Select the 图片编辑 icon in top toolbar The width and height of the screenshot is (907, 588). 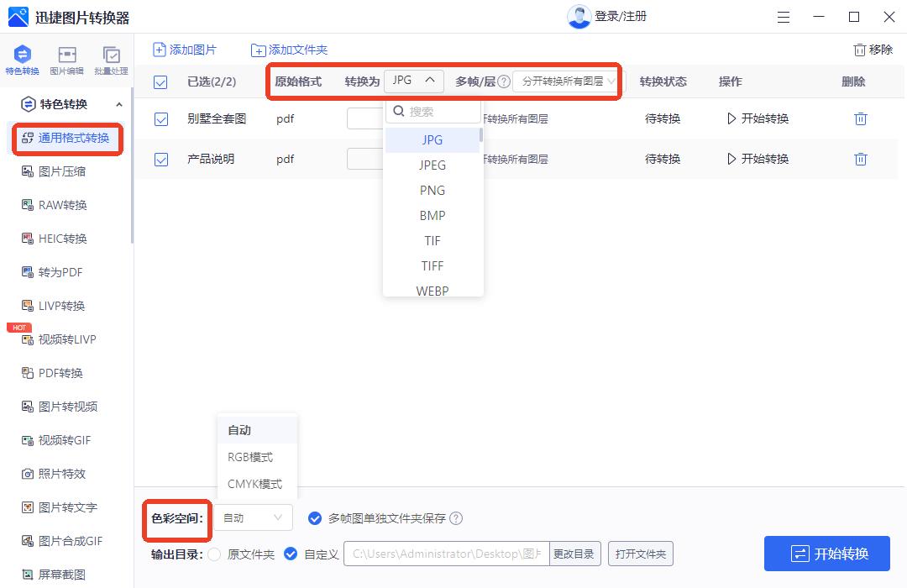click(x=67, y=59)
